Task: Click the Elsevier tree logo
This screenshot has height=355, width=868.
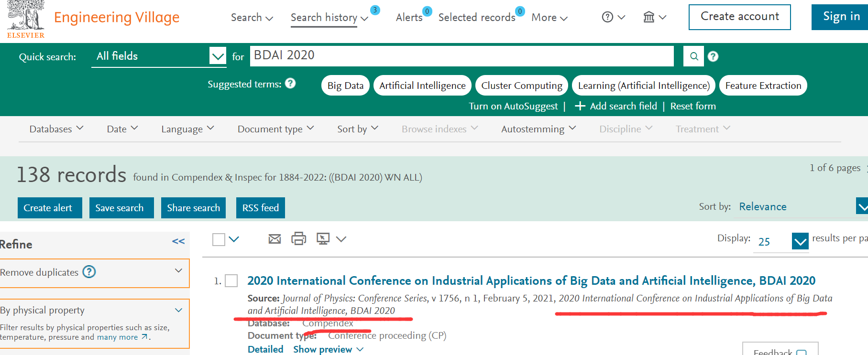Action: (26, 19)
